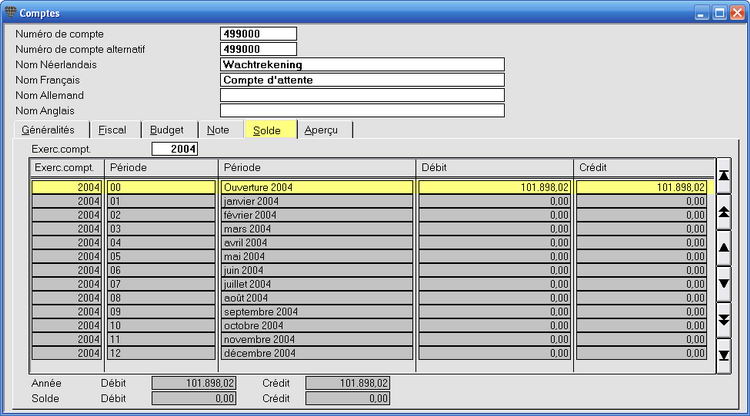
Task: Jump to last record navigation button
Action: coord(724,356)
